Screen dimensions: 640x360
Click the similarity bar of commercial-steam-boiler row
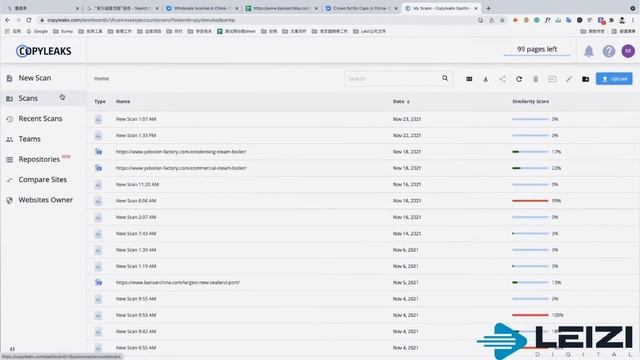click(x=530, y=168)
